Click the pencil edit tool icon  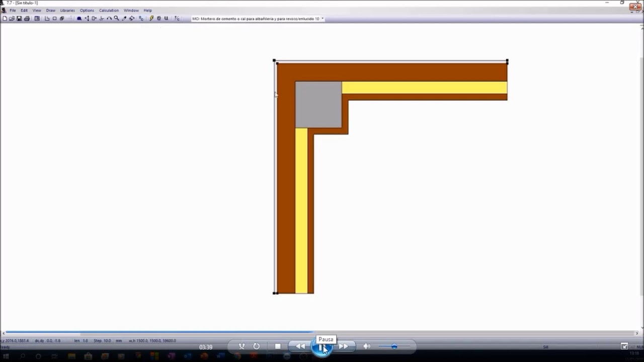[x=124, y=19]
